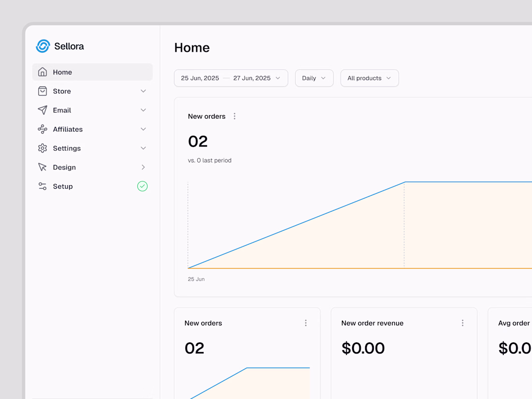Open the large New orders chart options menu
The image size is (532, 399).
click(235, 117)
